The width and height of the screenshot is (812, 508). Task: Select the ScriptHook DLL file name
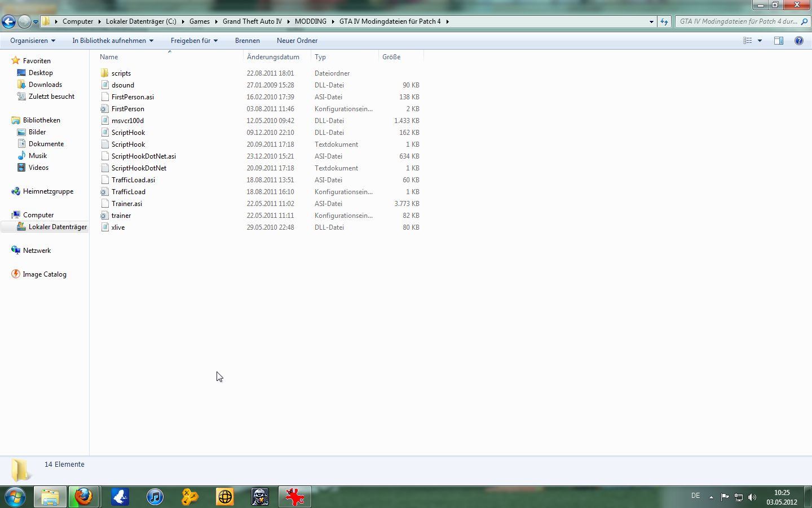coord(128,133)
